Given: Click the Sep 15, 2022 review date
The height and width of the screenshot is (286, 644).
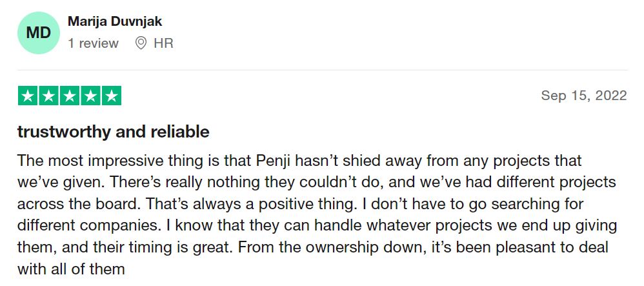Looking at the screenshot, I should [583, 96].
